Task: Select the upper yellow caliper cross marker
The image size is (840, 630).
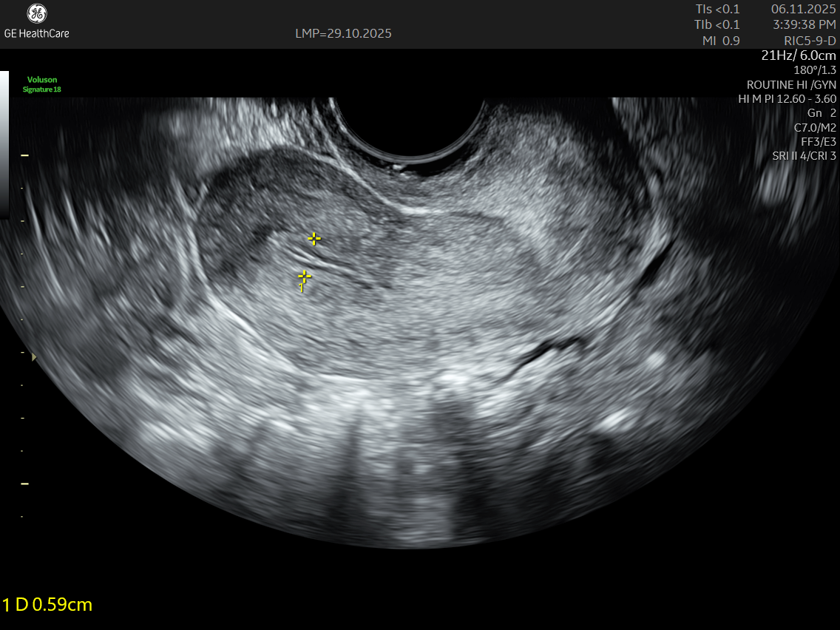Action: (x=314, y=238)
